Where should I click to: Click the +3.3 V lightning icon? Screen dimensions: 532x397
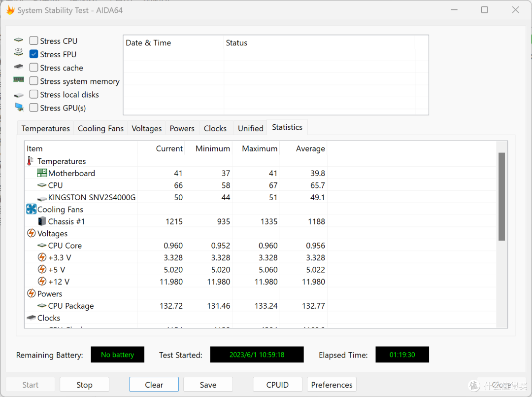click(42, 257)
